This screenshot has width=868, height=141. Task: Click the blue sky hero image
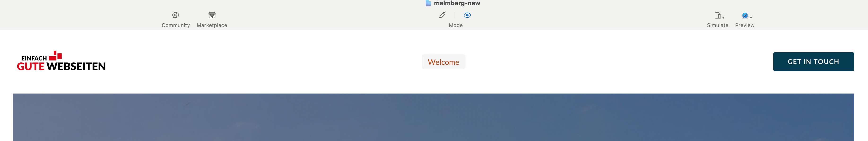[x=433, y=117]
